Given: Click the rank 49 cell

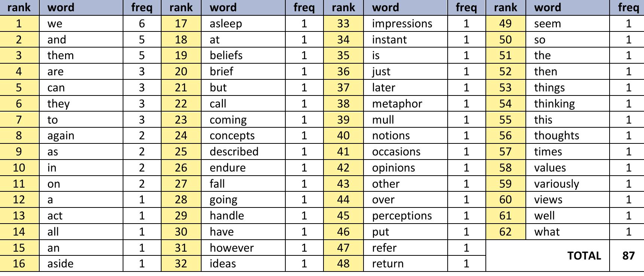Looking at the screenshot, I should (x=505, y=24).
